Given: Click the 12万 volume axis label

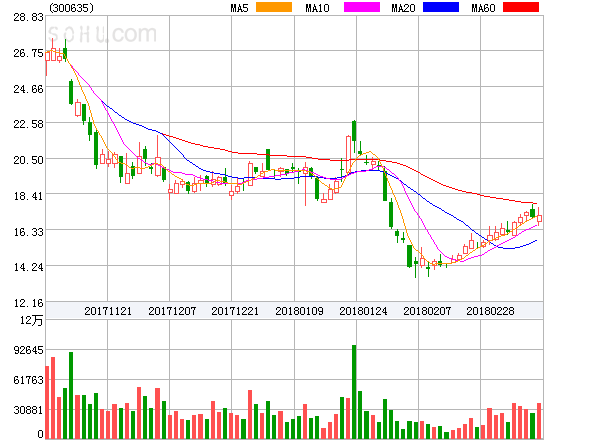Looking at the screenshot, I should tap(32, 320).
